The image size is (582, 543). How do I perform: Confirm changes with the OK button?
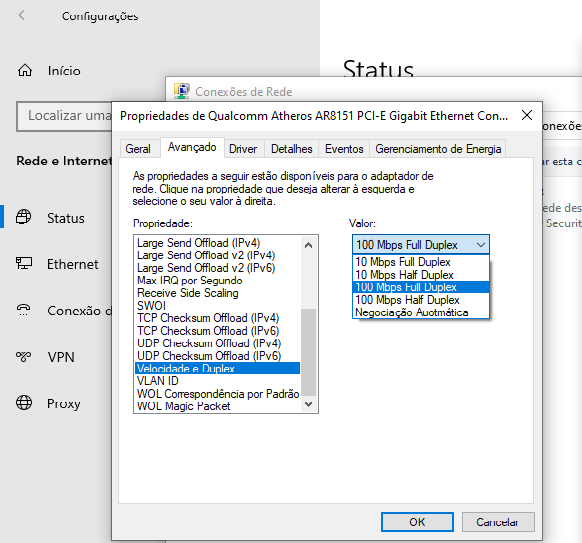tap(417, 522)
